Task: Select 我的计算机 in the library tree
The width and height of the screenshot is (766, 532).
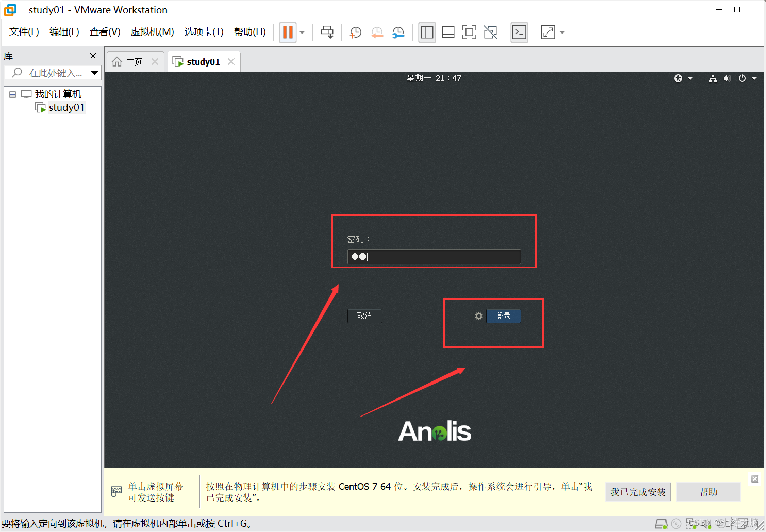Action: pyautogui.click(x=58, y=94)
